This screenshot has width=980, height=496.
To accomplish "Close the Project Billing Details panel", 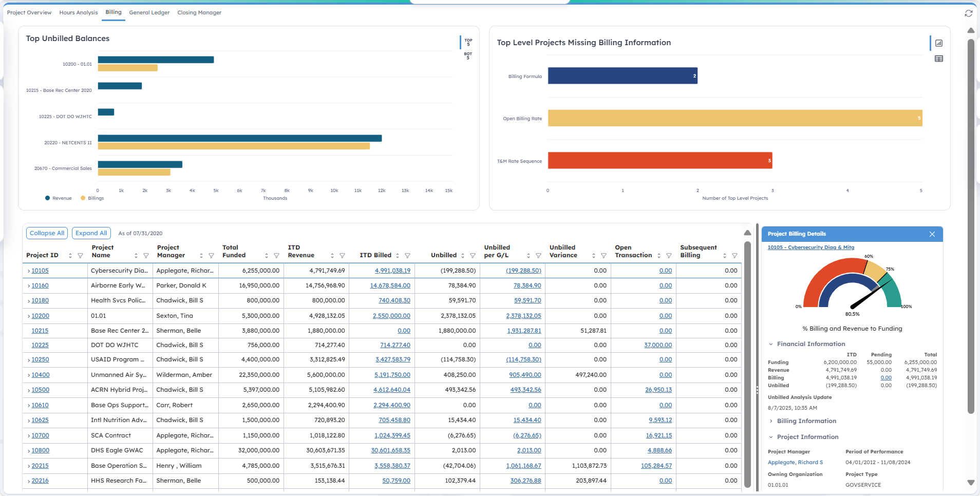I will [932, 234].
